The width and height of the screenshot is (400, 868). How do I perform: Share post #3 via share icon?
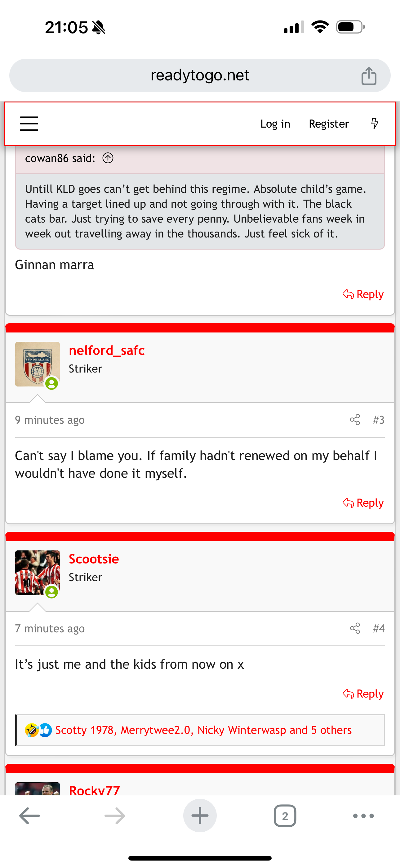(355, 420)
